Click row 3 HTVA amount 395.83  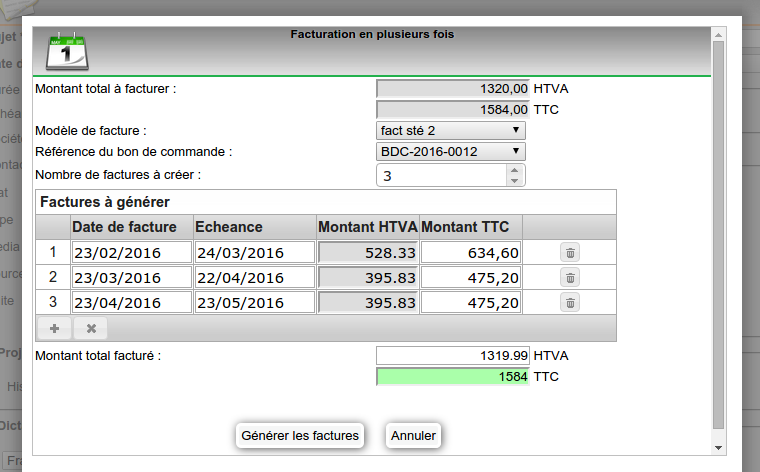tap(368, 303)
